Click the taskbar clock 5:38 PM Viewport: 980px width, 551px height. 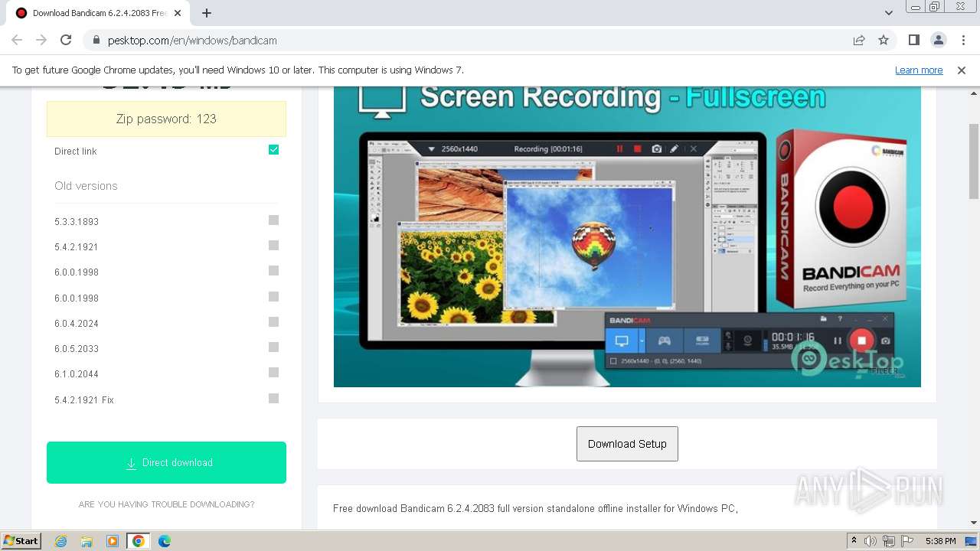[940, 541]
